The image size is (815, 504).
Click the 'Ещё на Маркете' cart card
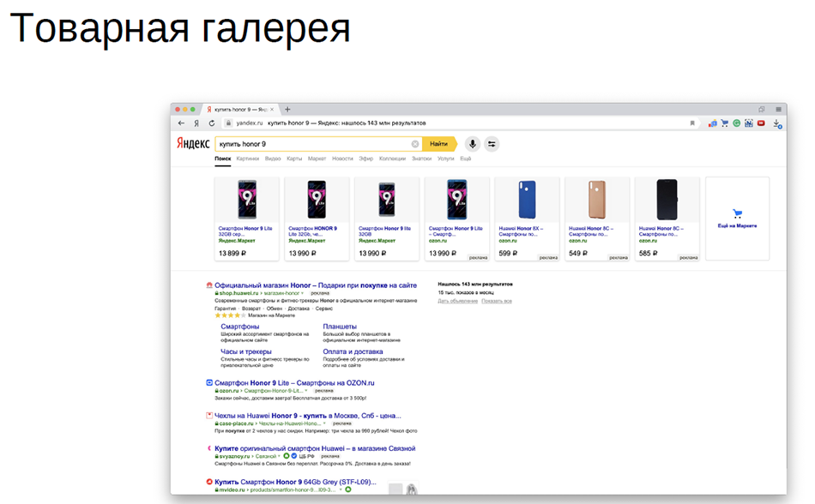click(x=737, y=219)
